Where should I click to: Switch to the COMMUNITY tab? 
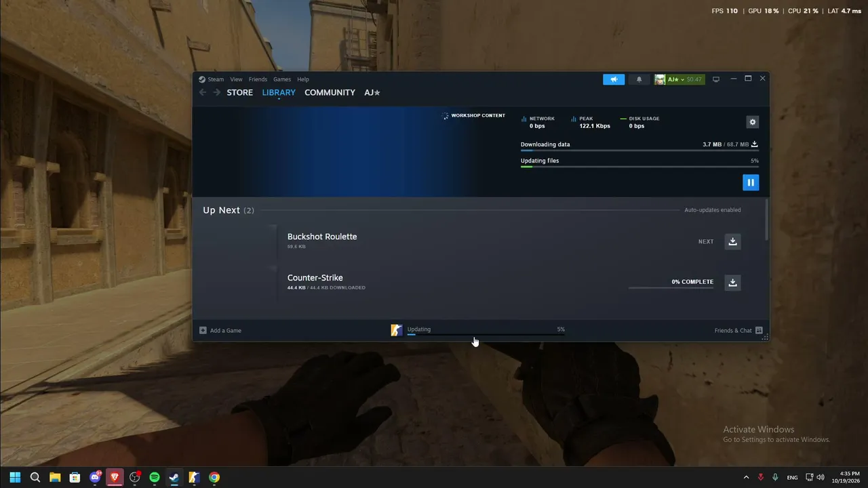(x=330, y=92)
